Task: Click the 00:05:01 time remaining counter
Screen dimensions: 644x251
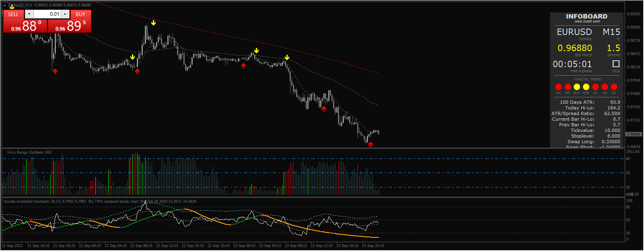Action: tap(572, 64)
